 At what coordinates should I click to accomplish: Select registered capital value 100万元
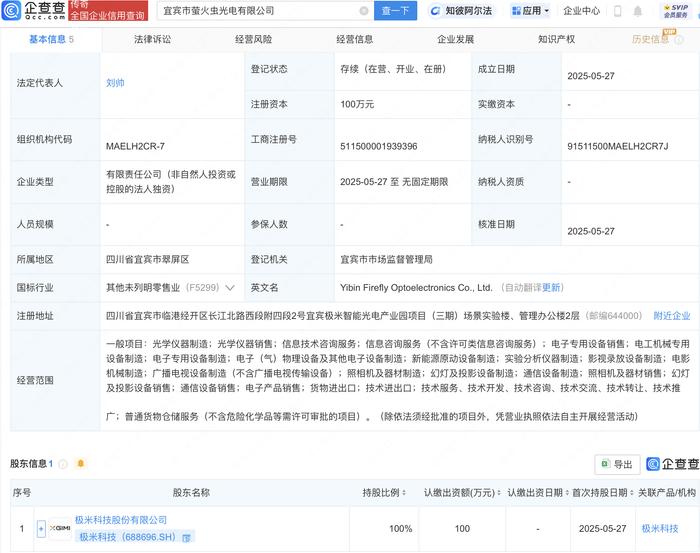pos(357,104)
